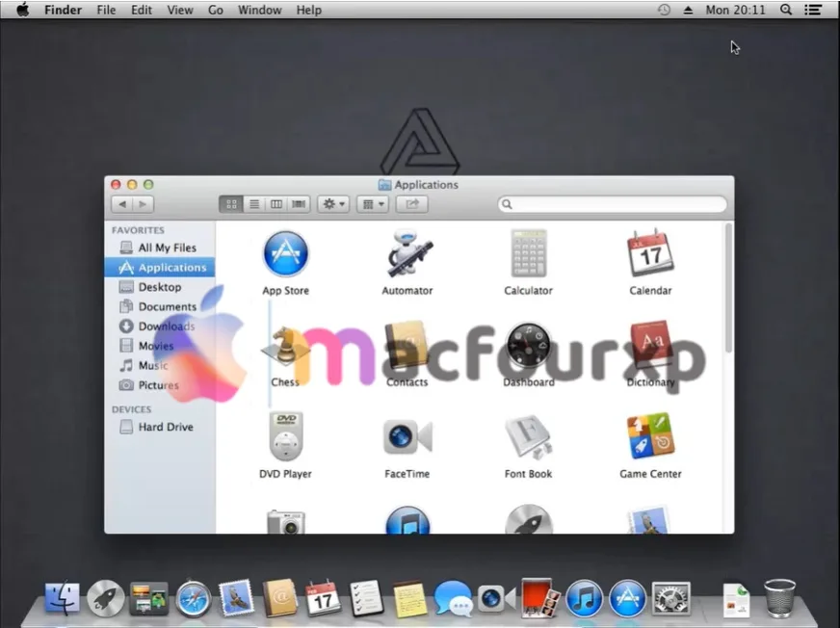The image size is (840, 628).
Task: Open Spotlight search in menu bar
Action: click(x=786, y=10)
